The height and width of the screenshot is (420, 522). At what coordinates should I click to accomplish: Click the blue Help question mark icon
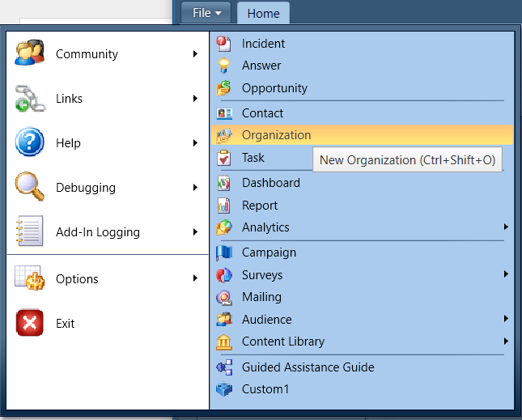click(30, 142)
